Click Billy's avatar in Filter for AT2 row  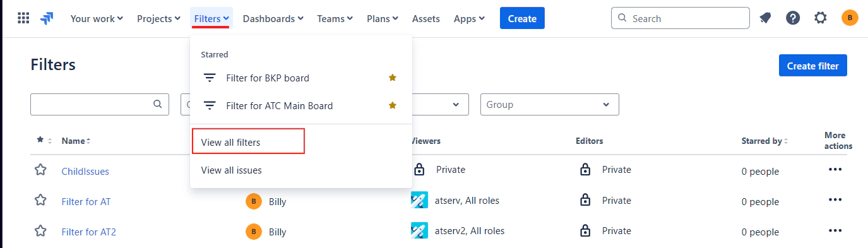(x=253, y=232)
